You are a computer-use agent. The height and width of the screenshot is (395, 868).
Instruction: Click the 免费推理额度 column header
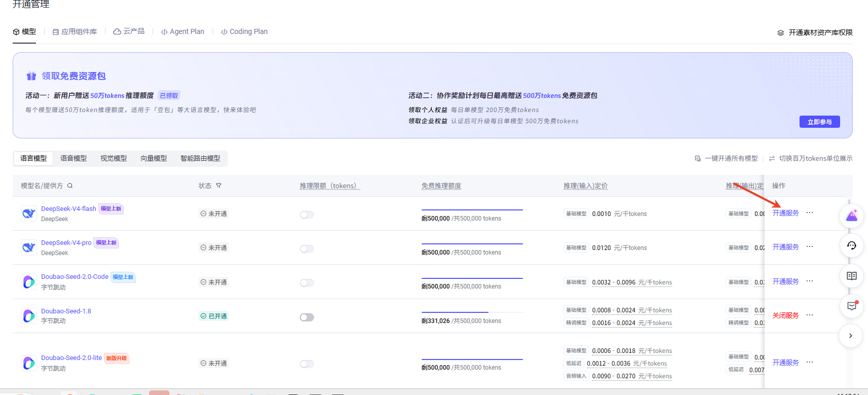click(x=441, y=186)
